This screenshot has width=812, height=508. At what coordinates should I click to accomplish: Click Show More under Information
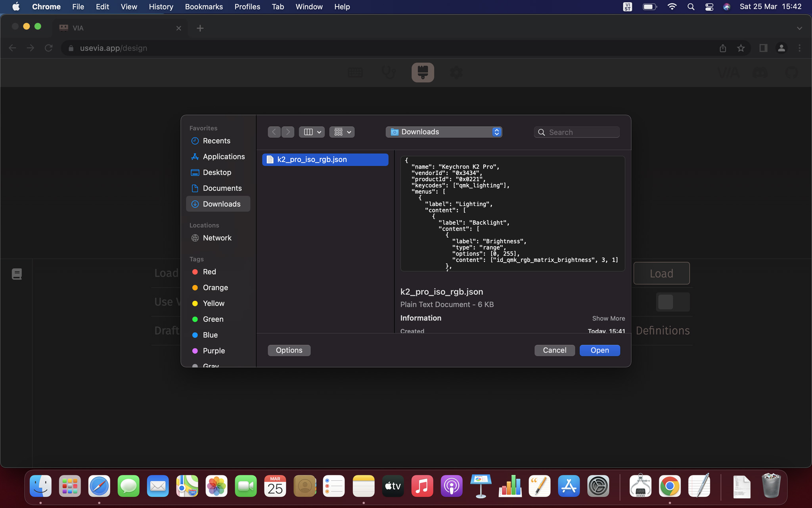[x=608, y=318]
